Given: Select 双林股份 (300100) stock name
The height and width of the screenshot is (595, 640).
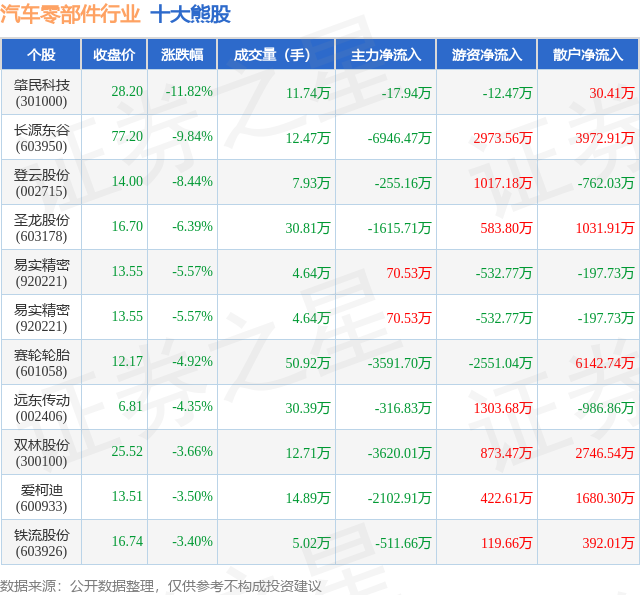Looking at the screenshot, I should pyautogui.click(x=41, y=453).
